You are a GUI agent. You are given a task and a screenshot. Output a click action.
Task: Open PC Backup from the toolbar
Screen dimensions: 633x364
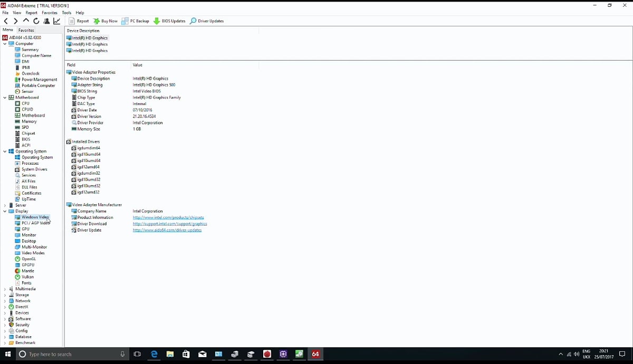(x=125, y=21)
